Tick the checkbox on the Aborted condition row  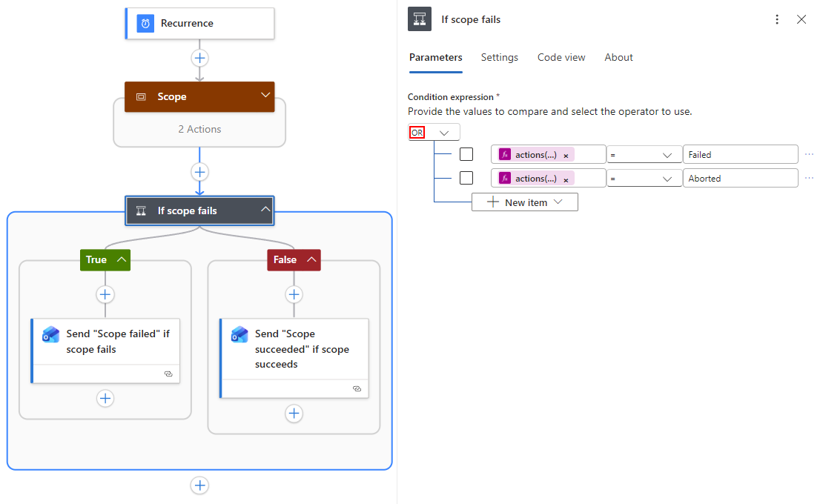tap(466, 178)
